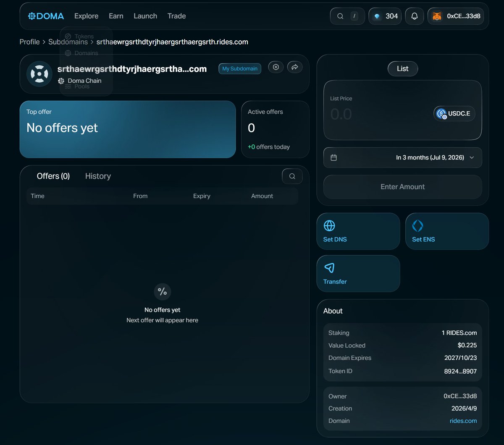
Task: Click the From column header
Action: pyautogui.click(x=140, y=196)
